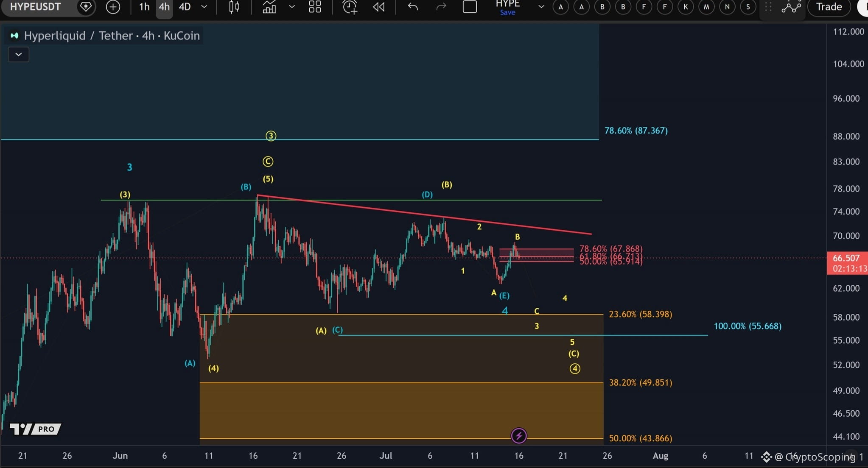Screen dimensions: 868x468
Task: Open the indicator templates grid icon
Action: (315, 7)
